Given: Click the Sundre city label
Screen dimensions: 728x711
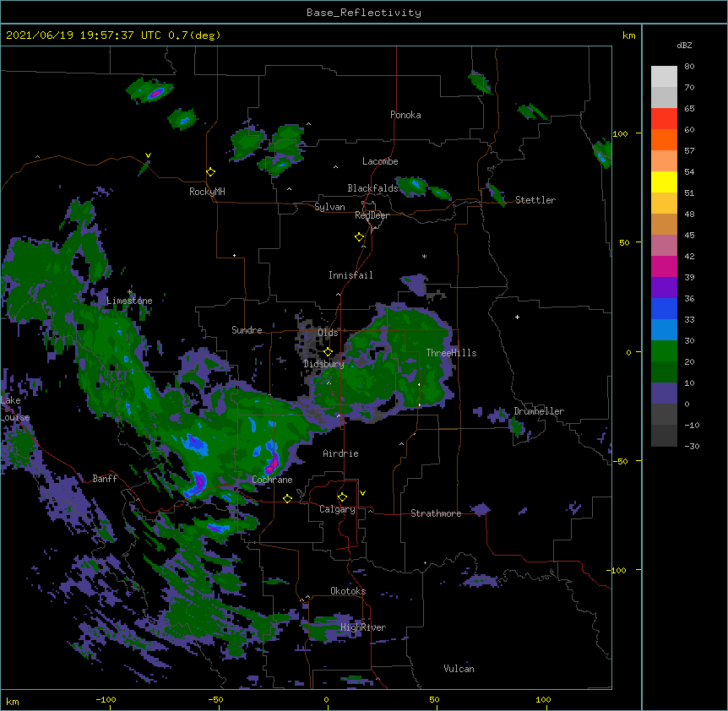Looking at the screenshot, I should point(247,330).
